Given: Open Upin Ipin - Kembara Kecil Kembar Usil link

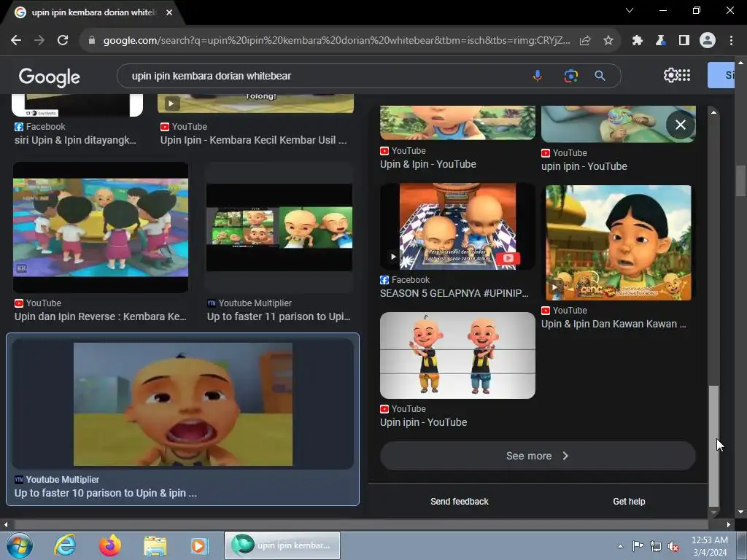Looking at the screenshot, I should (x=253, y=140).
